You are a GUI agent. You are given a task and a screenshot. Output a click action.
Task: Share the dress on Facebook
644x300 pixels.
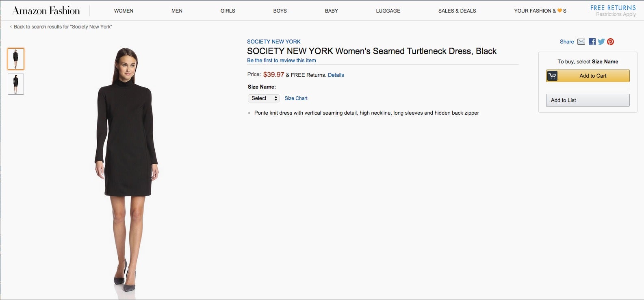pos(592,41)
